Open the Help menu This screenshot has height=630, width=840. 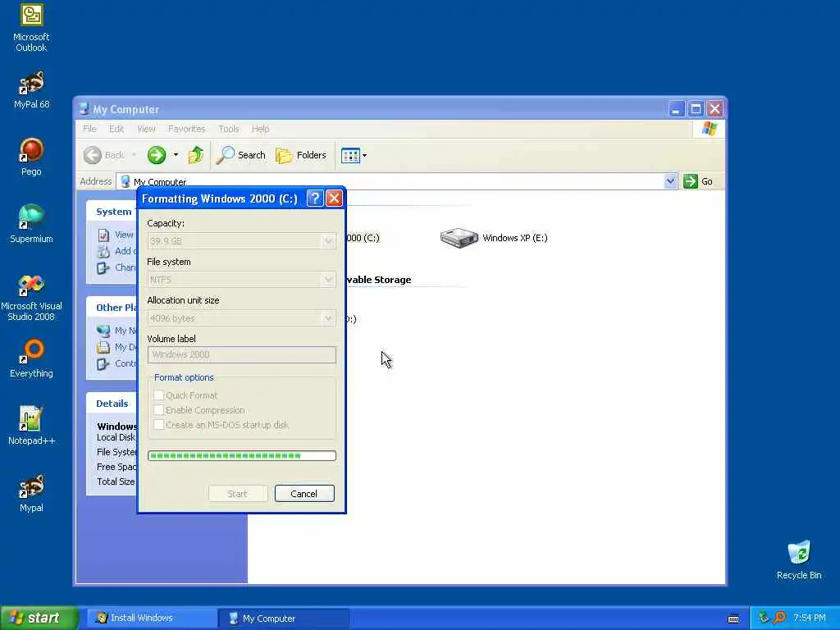click(260, 129)
